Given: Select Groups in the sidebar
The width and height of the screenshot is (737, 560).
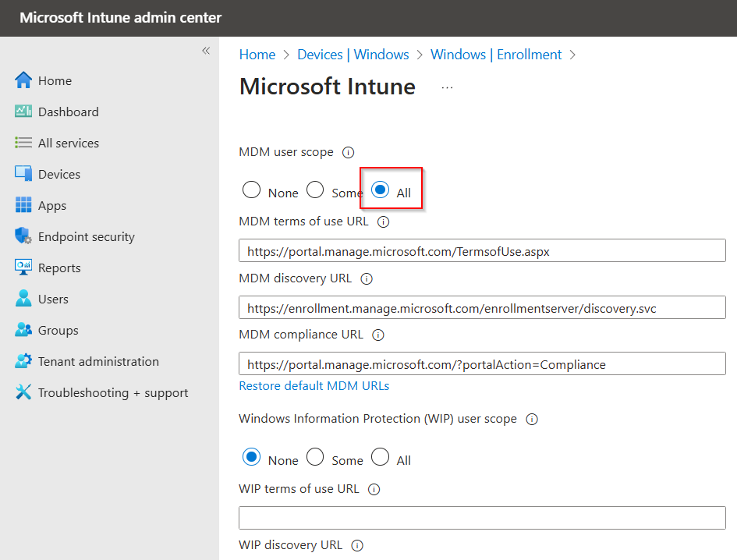Looking at the screenshot, I should [58, 330].
